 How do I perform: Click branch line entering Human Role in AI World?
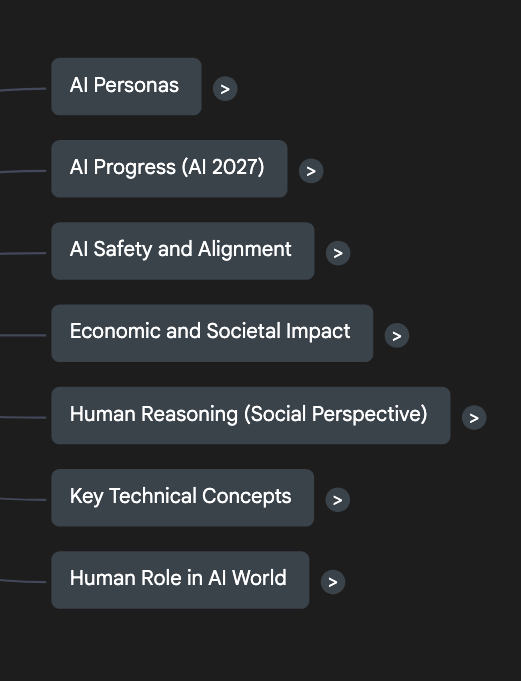point(23,581)
